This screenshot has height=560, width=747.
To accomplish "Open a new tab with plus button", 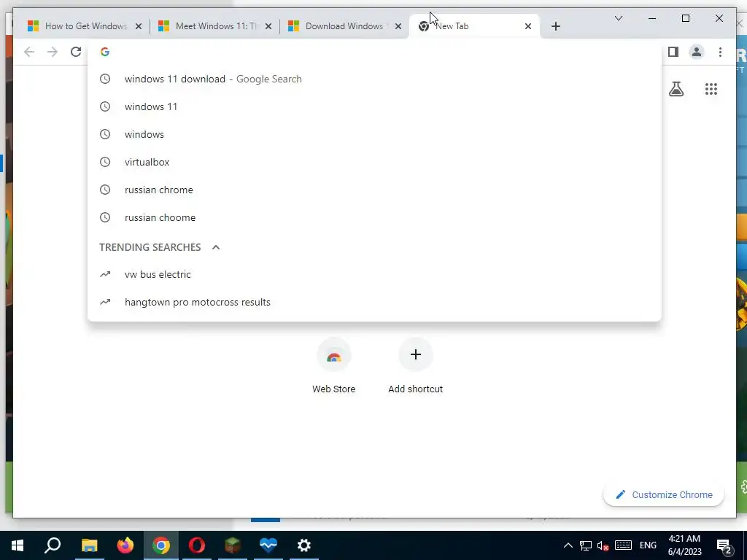I will coord(555,26).
